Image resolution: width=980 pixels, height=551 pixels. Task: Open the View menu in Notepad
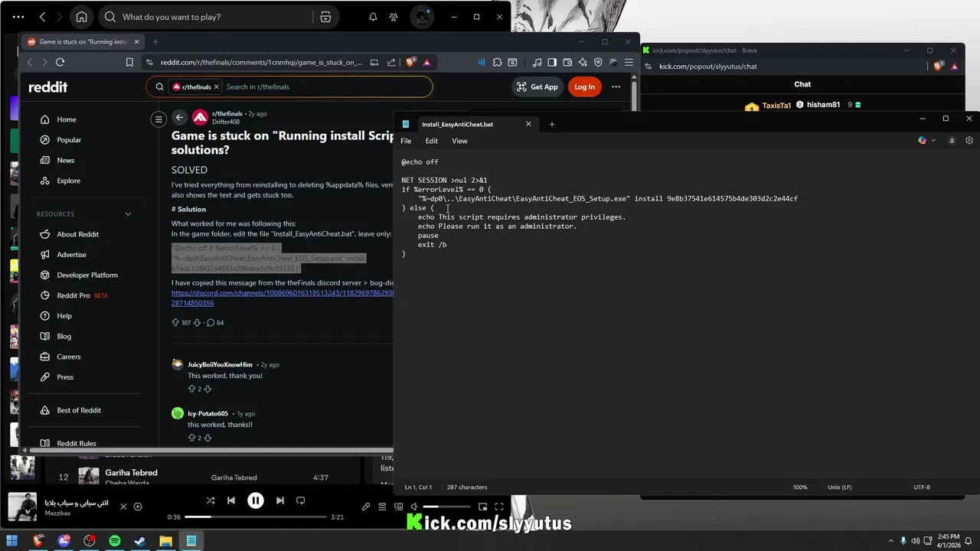pos(459,141)
